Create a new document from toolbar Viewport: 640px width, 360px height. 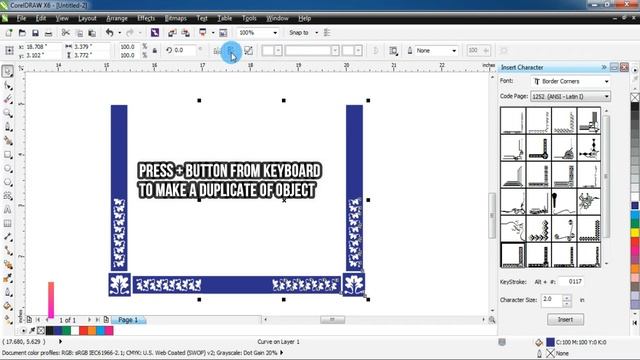coord(9,33)
